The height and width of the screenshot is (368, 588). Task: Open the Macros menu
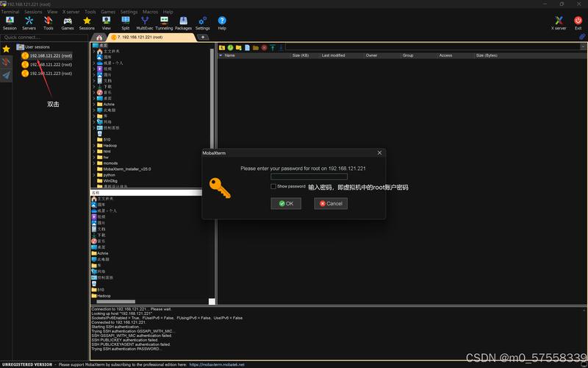tap(150, 12)
